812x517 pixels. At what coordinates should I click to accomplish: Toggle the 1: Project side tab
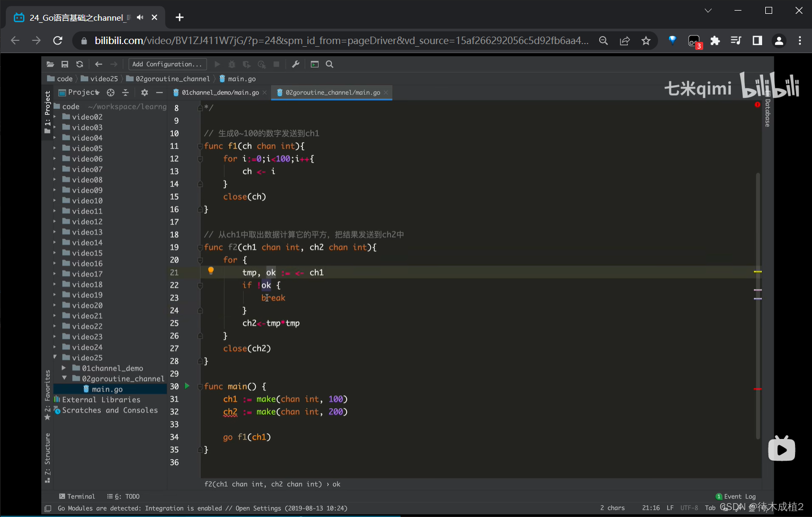coord(47,111)
